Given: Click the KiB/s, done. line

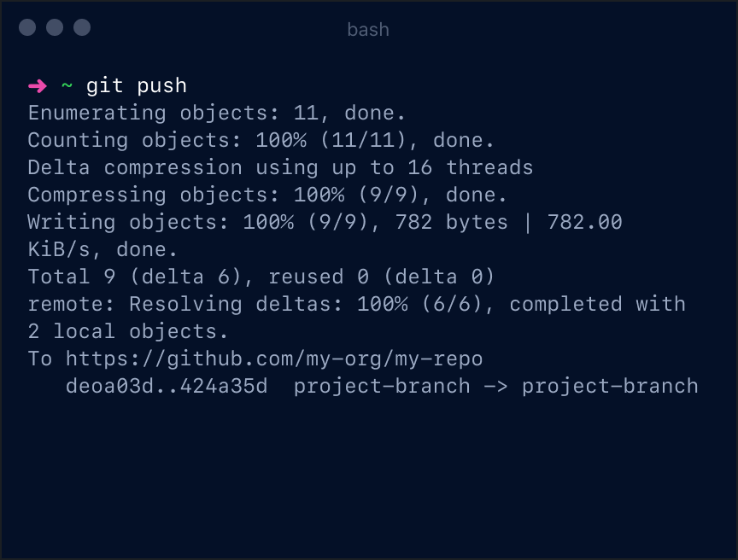Looking at the screenshot, I should pos(102,249).
